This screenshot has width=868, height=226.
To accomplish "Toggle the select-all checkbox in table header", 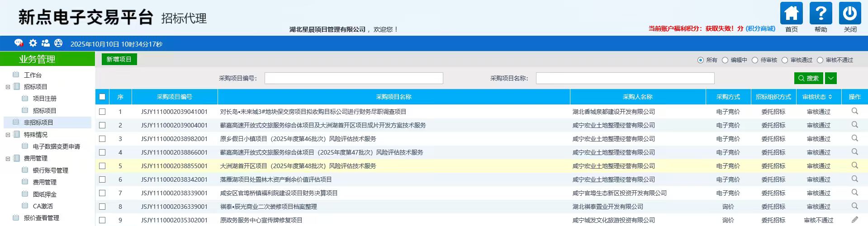I will [102, 97].
